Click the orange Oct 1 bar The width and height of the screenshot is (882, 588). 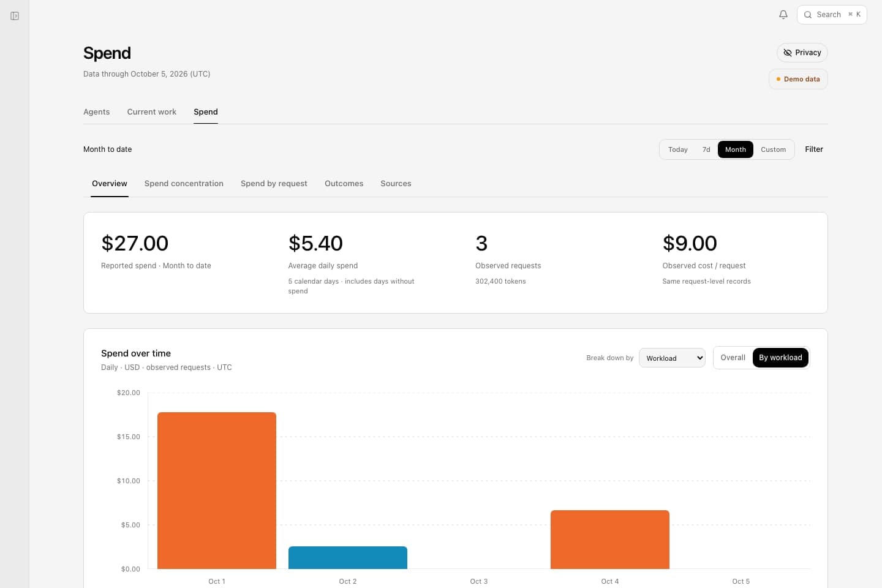coord(217,491)
